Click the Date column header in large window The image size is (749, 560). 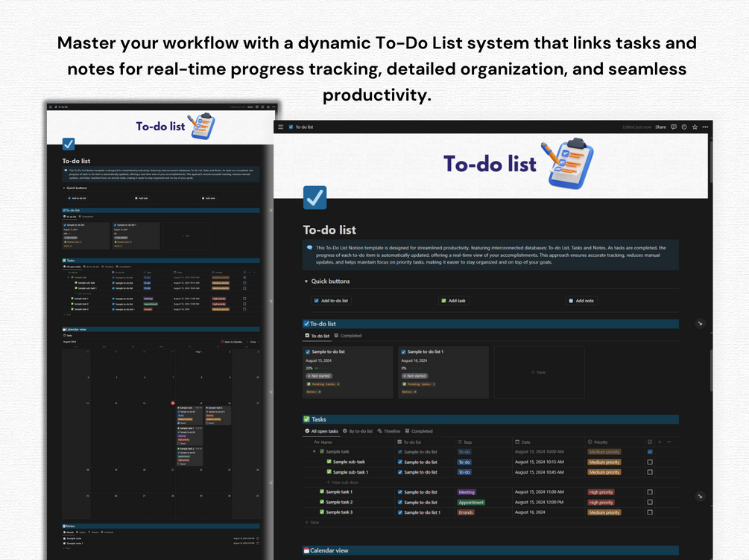[522, 442]
